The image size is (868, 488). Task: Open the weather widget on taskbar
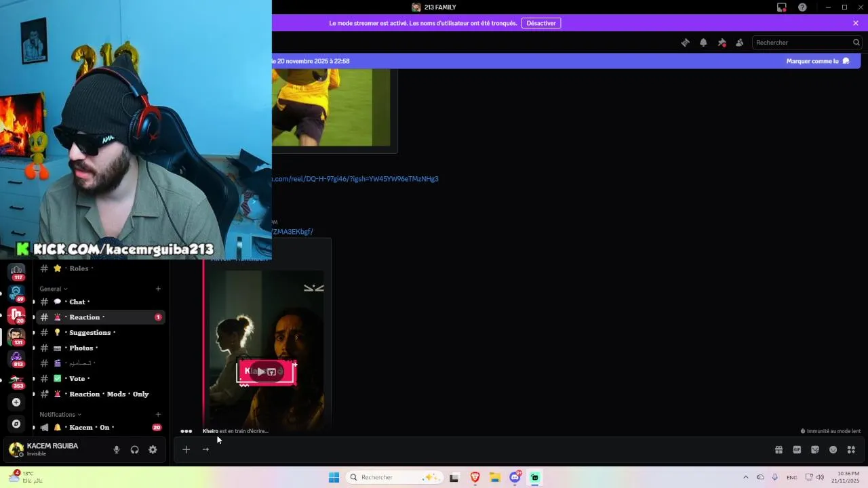coord(27,477)
